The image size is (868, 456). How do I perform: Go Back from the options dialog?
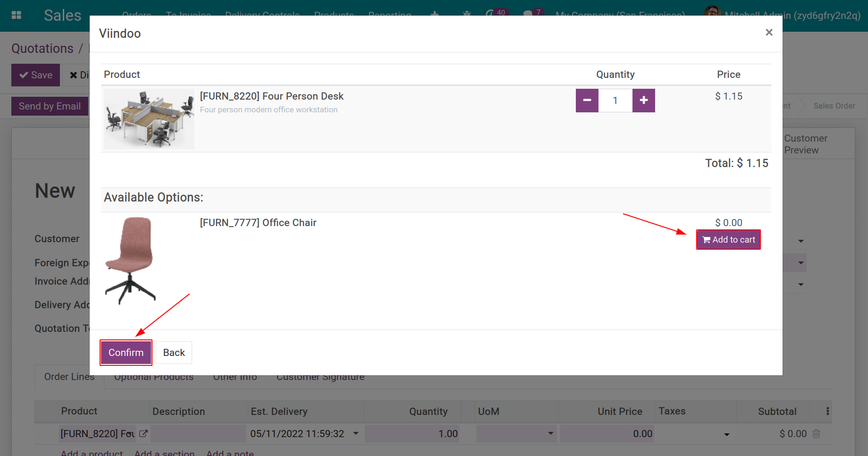click(174, 353)
